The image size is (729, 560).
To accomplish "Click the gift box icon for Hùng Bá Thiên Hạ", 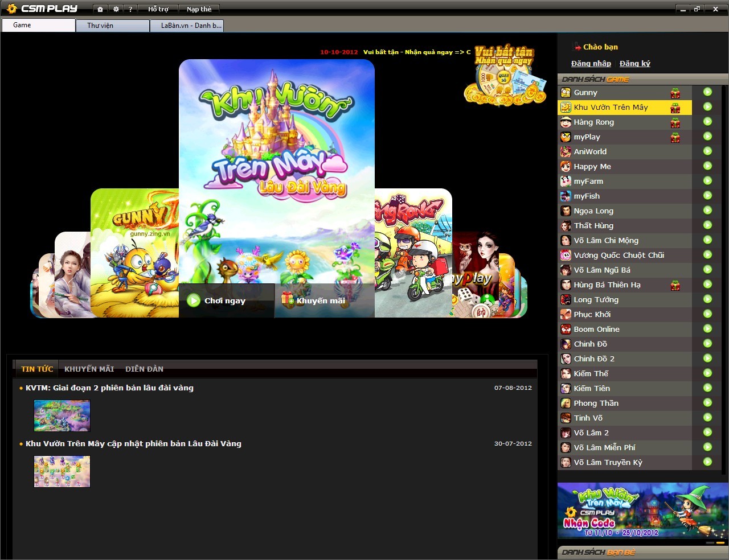I will click(x=675, y=285).
